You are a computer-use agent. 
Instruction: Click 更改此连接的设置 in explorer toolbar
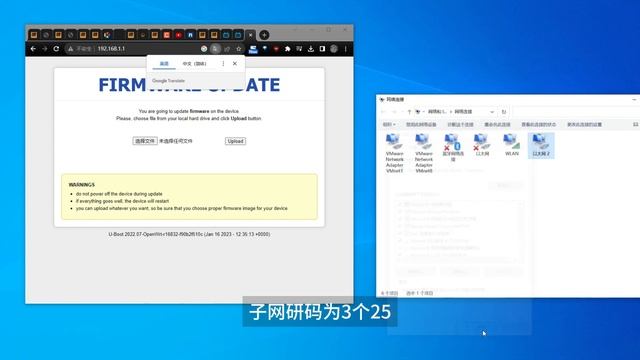584,124
